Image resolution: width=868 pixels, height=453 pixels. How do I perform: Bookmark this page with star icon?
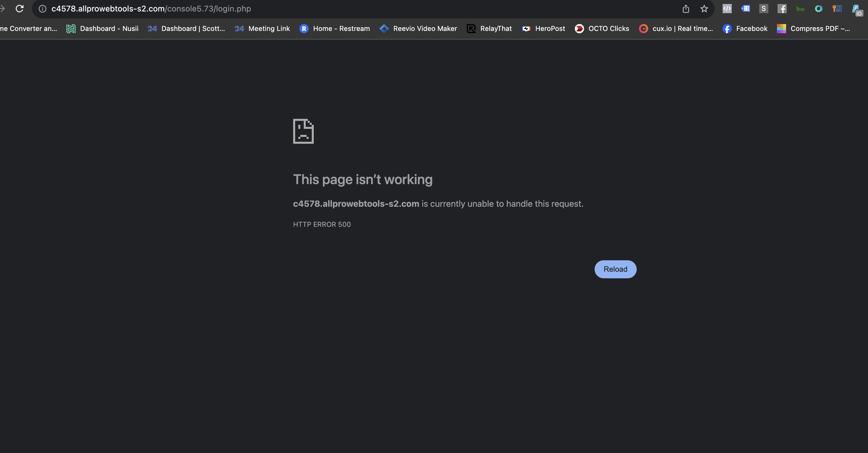(x=704, y=9)
